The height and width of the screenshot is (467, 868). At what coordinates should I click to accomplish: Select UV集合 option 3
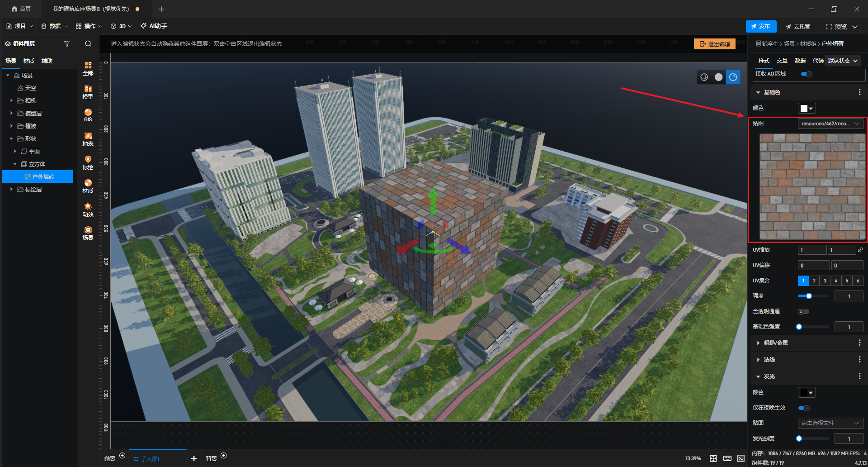pos(825,281)
